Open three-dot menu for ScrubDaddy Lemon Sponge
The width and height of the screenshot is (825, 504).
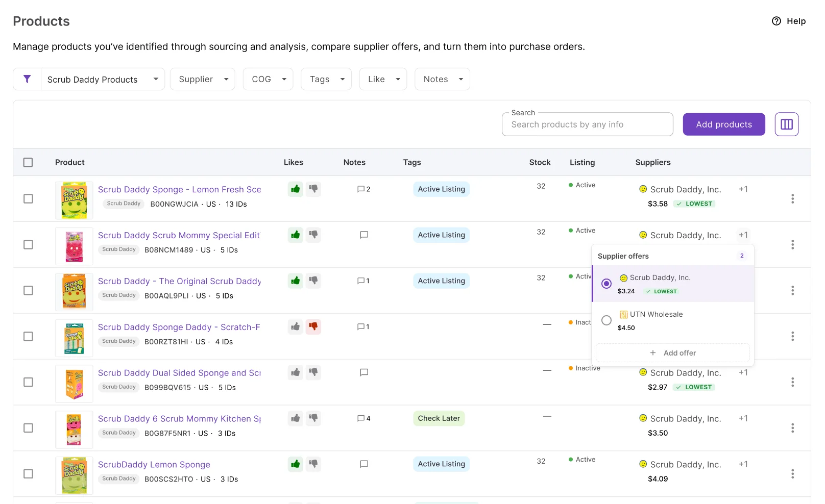(x=792, y=474)
